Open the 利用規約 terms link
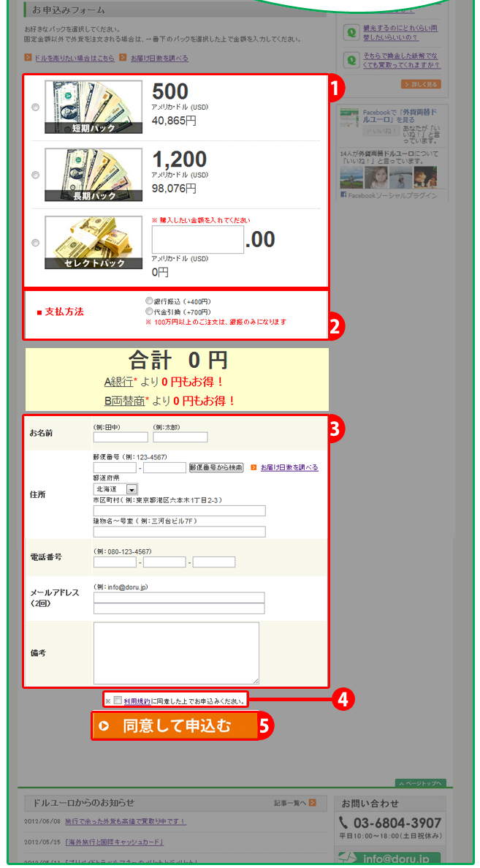480x868 pixels. tap(137, 701)
